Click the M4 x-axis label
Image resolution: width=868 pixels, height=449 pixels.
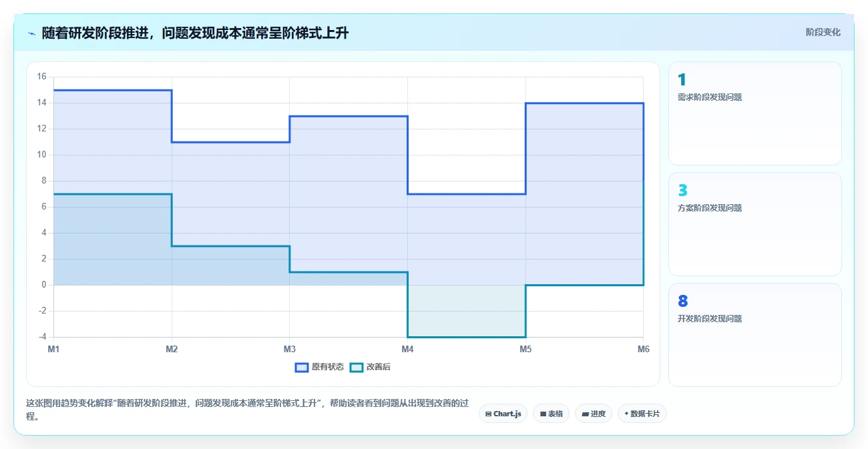point(407,349)
